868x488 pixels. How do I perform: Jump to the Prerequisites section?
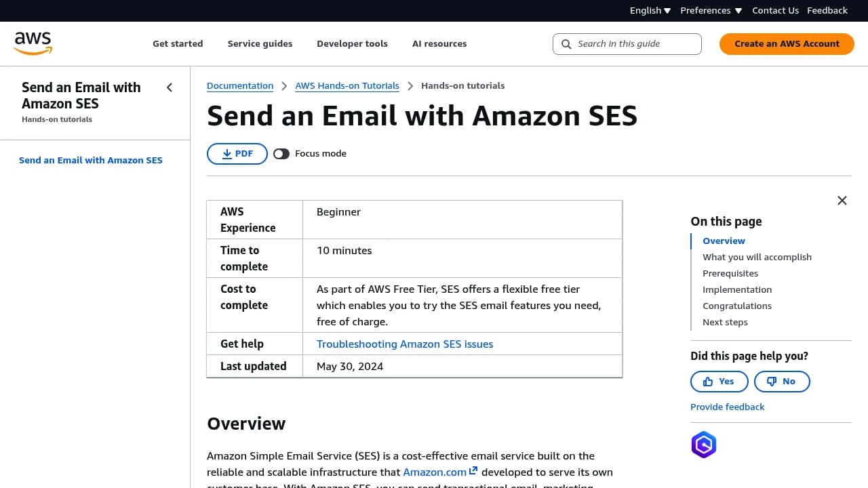(x=730, y=273)
